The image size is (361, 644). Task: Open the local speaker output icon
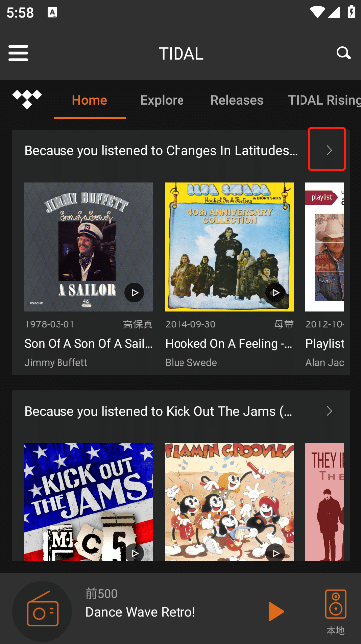point(335,604)
